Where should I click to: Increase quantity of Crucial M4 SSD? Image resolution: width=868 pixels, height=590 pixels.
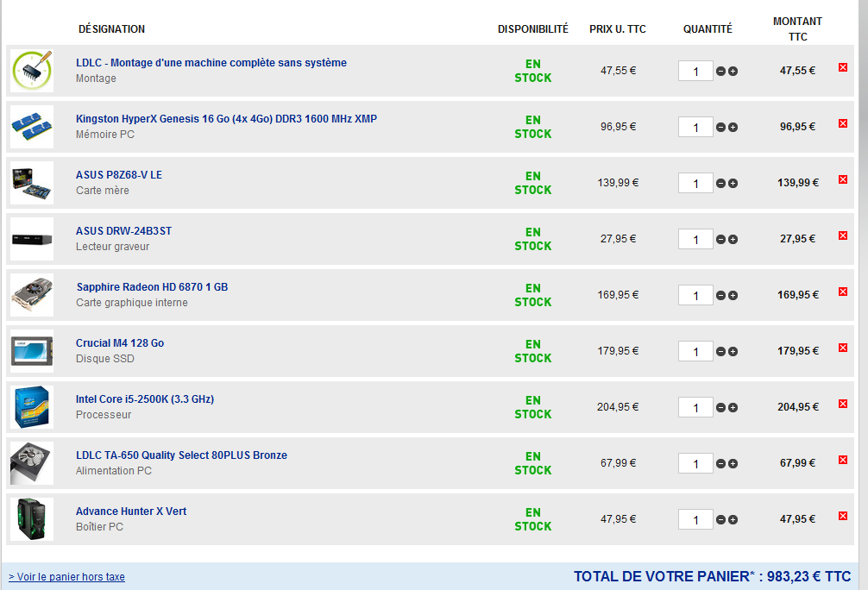tap(733, 351)
